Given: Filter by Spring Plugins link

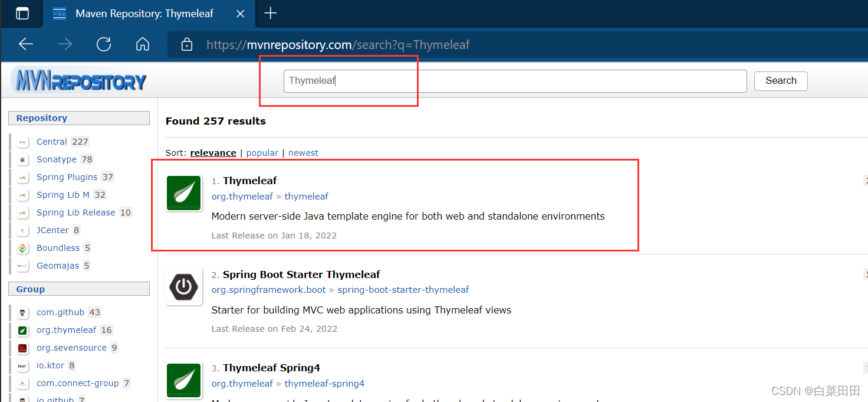Looking at the screenshot, I should click(67, 177).
